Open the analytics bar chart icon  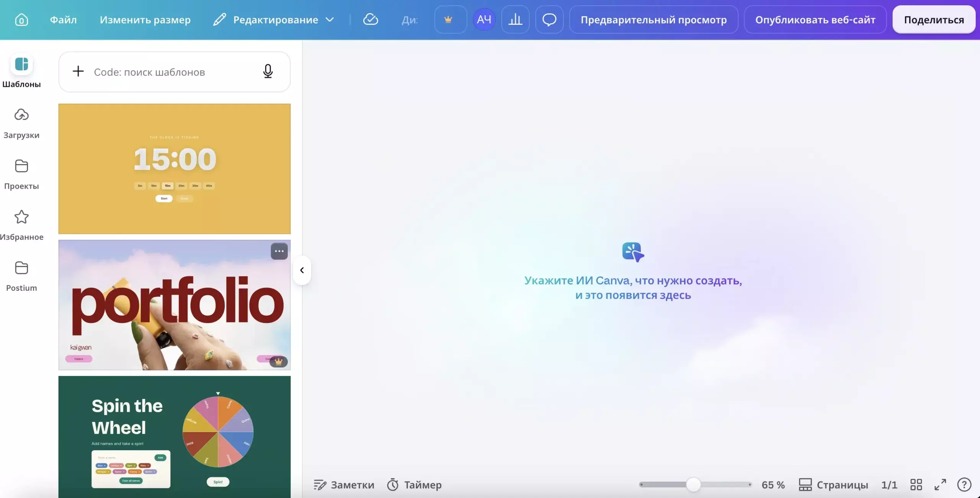click(515, 19)
